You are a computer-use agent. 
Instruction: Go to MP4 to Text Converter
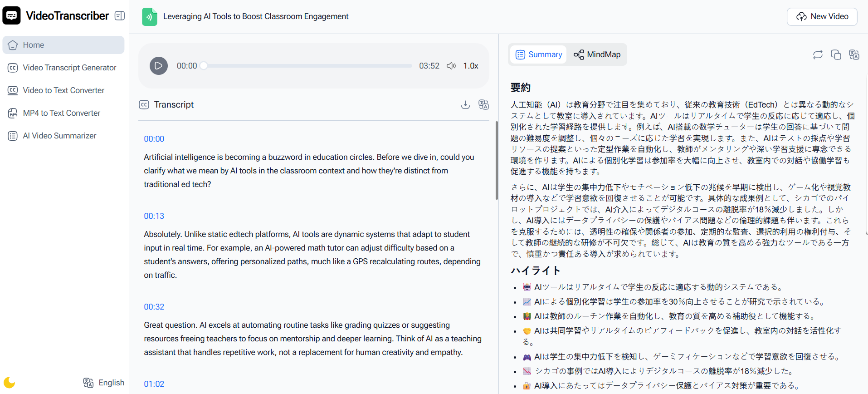[62, 113]
